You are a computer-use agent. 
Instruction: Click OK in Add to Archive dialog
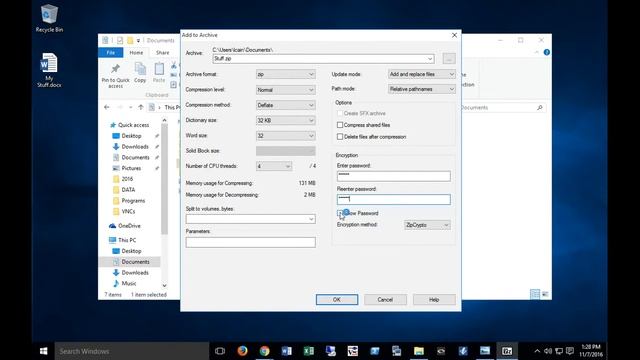click(x=337, y=300)
